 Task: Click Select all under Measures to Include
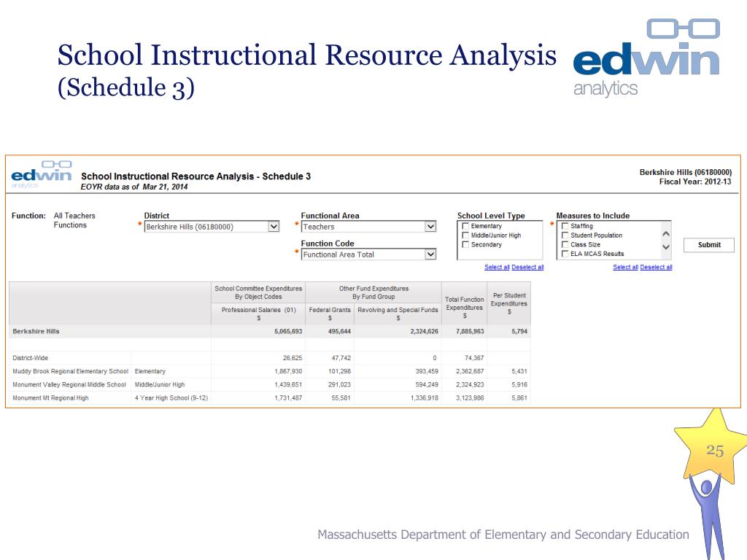tap(625, 267)
